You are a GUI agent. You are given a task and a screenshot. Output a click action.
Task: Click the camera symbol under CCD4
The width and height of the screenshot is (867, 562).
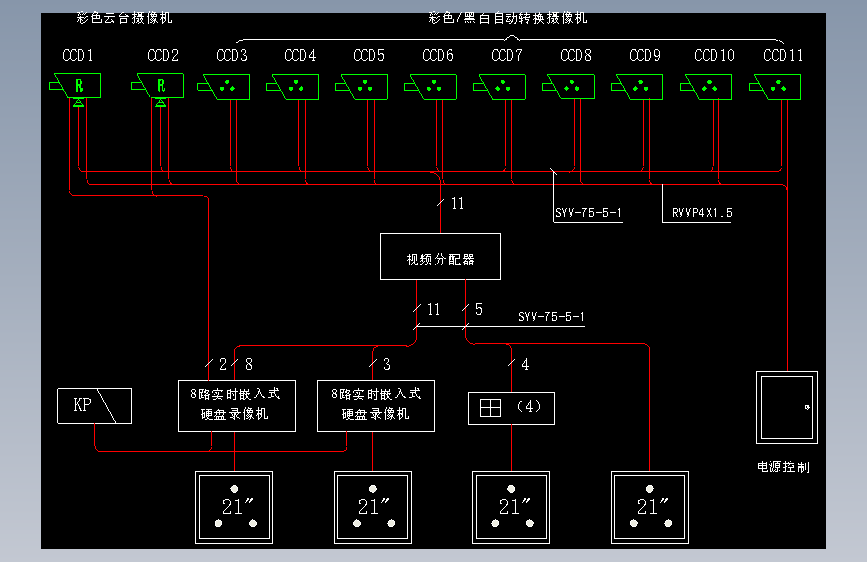[x=293, y=87]
